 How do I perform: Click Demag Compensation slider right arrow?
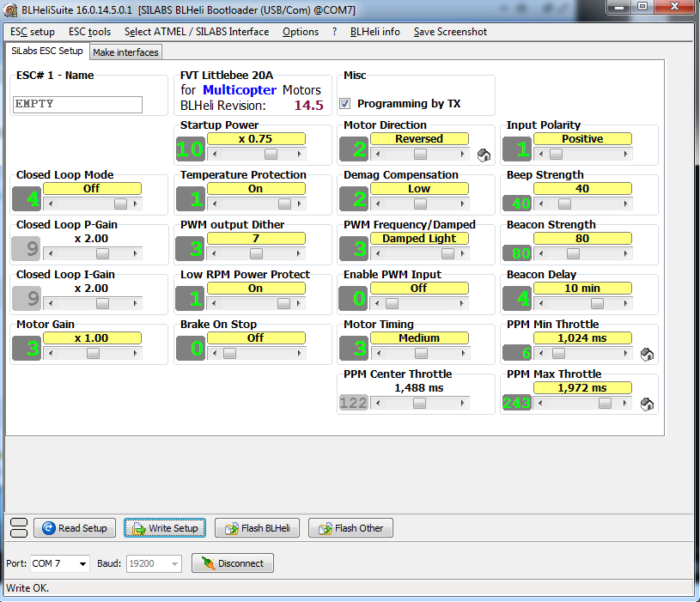[462, 204]
